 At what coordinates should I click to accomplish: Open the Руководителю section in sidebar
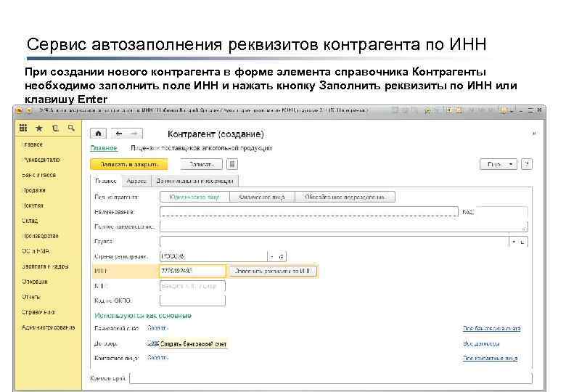point(41,160)
